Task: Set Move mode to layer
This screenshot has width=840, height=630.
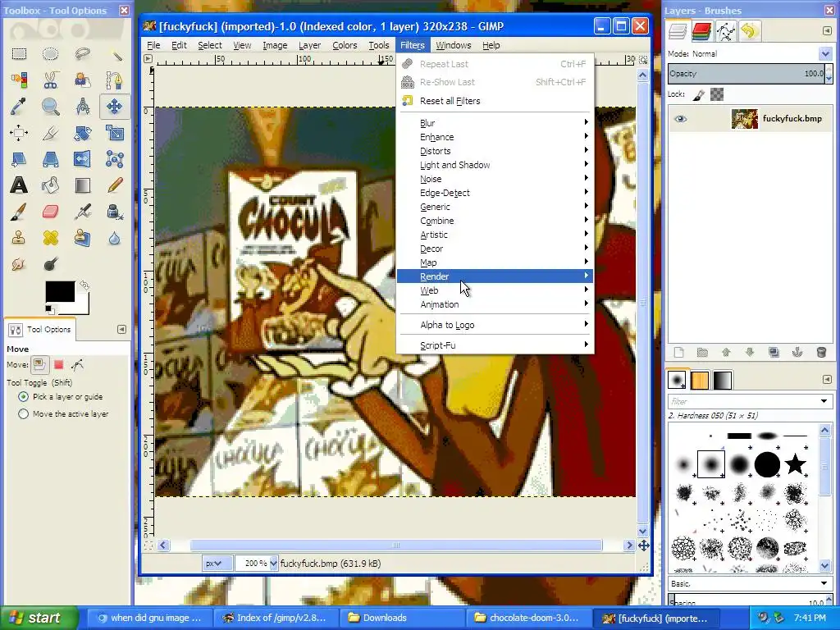Action: [39, 365]
